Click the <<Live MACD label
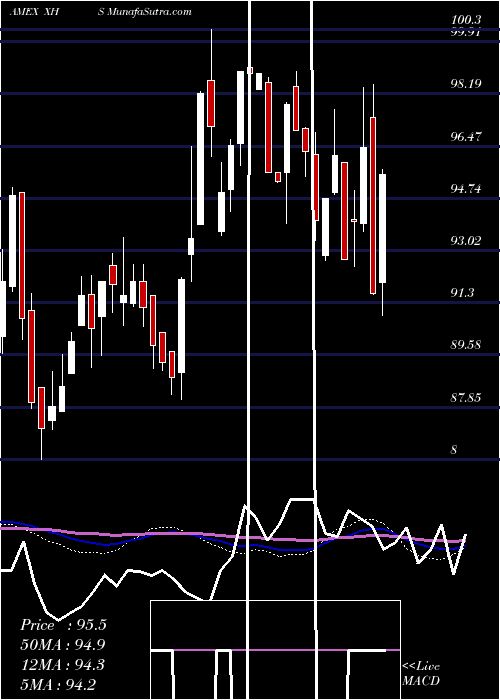 pyautogui.click(x=421, y=673)
